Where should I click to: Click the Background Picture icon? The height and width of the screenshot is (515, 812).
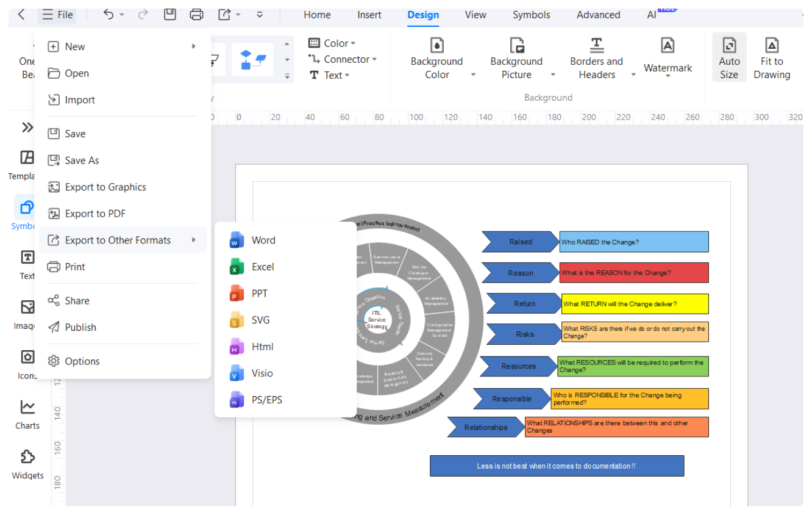pos(517,45)
